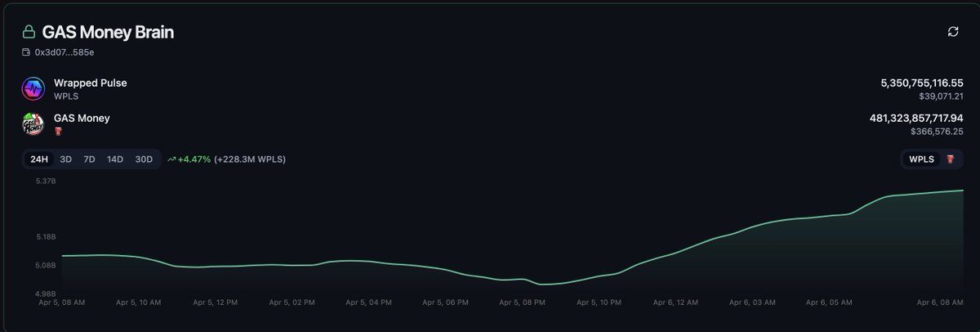The image size is (980, 332).
Task: Click the Wrapped Pulse token logo
Action: (x=33, y=89)
